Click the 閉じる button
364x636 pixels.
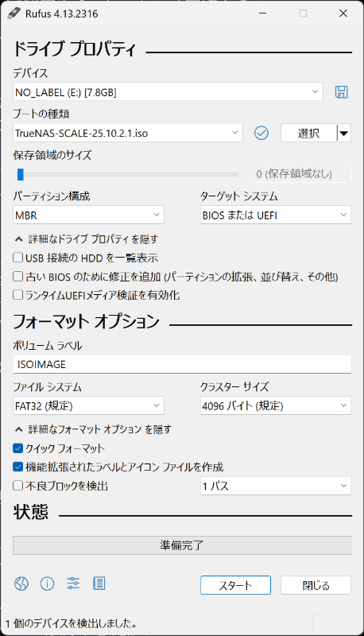coord(316,585)
